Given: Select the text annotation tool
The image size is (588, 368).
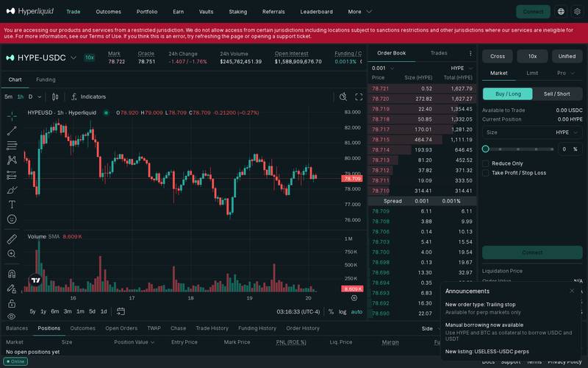Looking at the screenshot, I should (12, 205).
